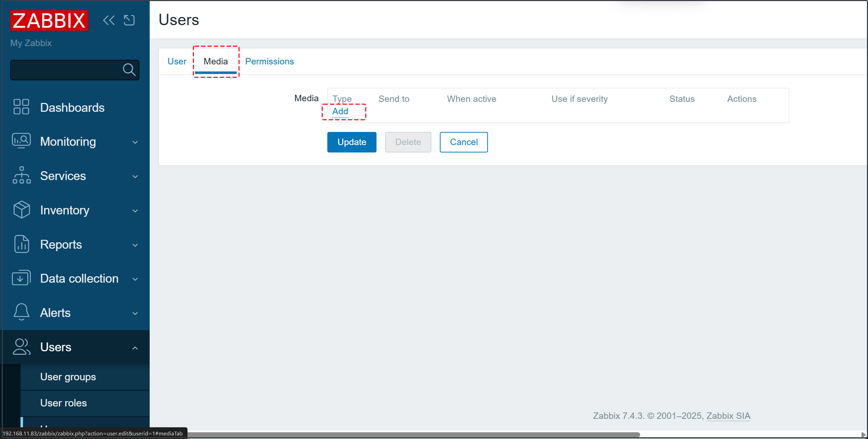Click the Alerts bell icon

(22, 312)
